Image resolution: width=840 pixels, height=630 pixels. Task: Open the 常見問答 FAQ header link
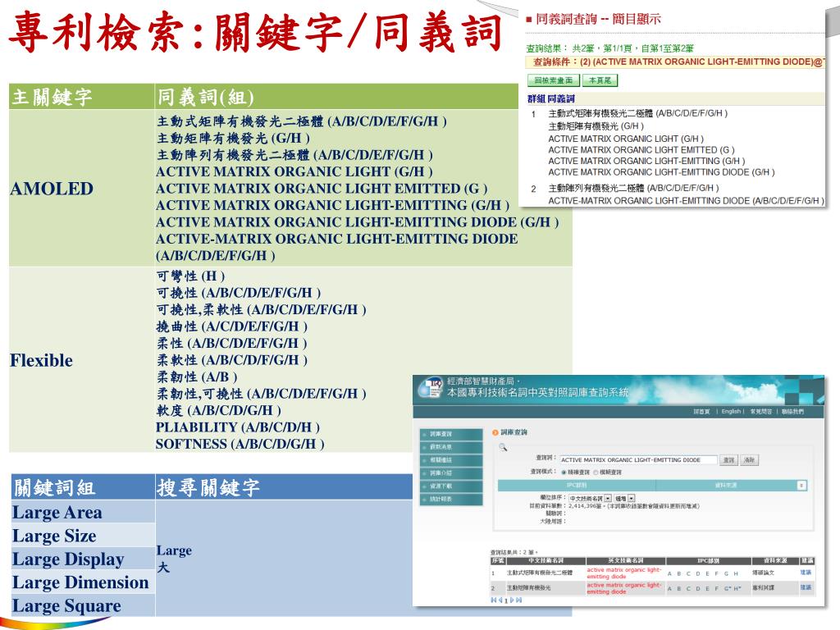pos(760,412)
